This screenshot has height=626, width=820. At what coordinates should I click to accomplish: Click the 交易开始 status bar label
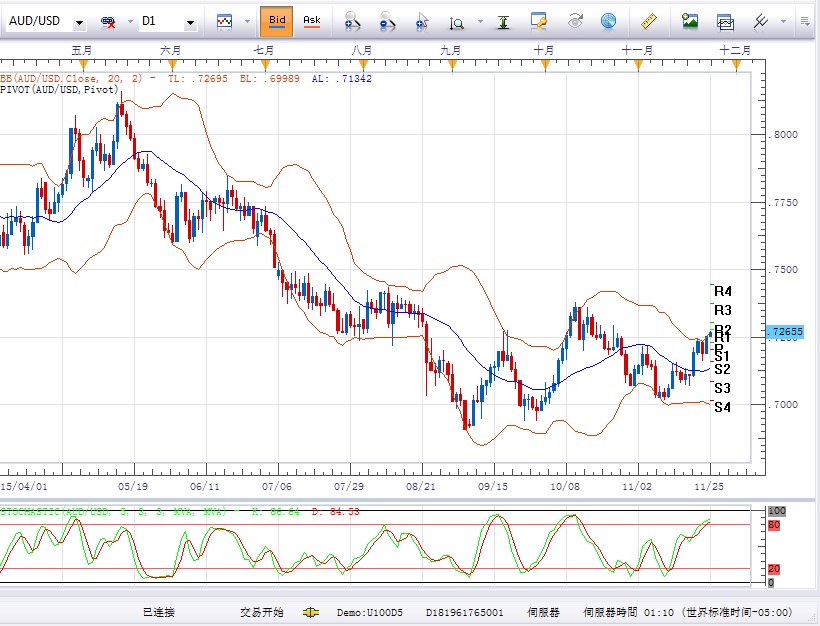click(261, 612)
